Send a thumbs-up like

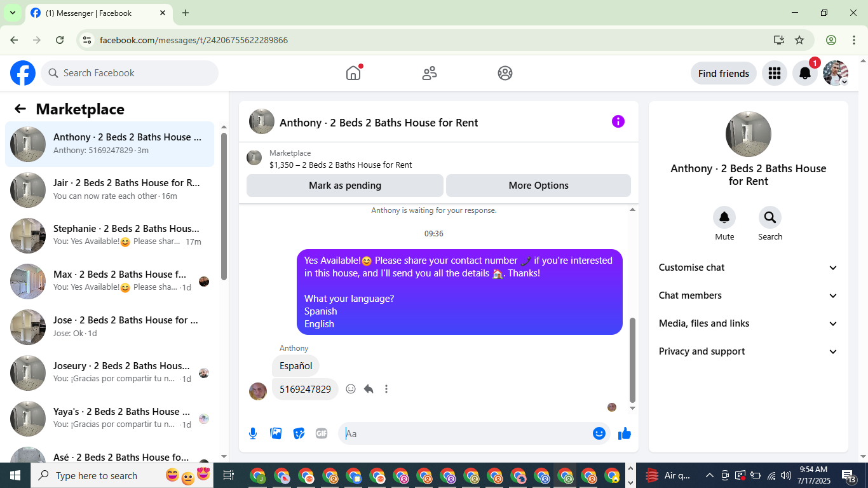(x=625, y=433)
